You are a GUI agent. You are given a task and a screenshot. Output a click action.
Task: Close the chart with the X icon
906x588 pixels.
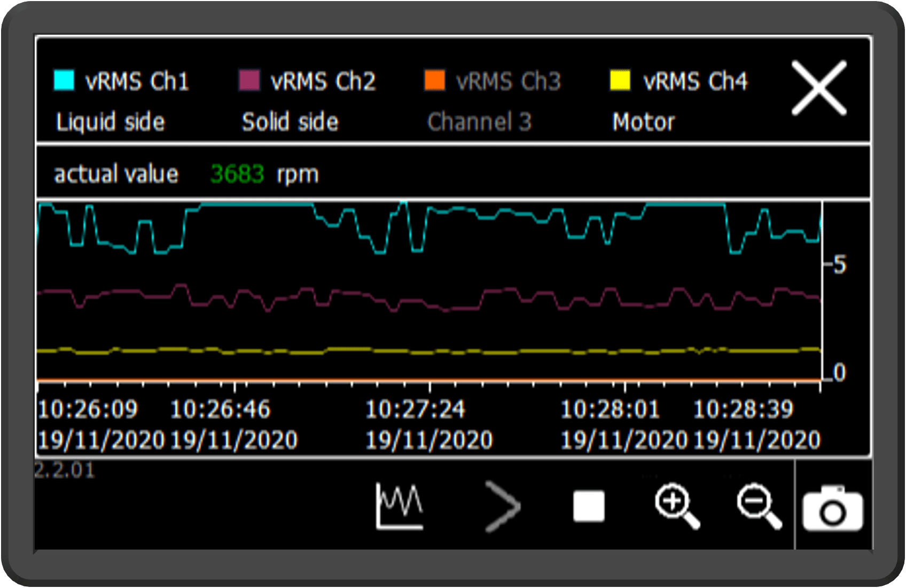point(819,88)
